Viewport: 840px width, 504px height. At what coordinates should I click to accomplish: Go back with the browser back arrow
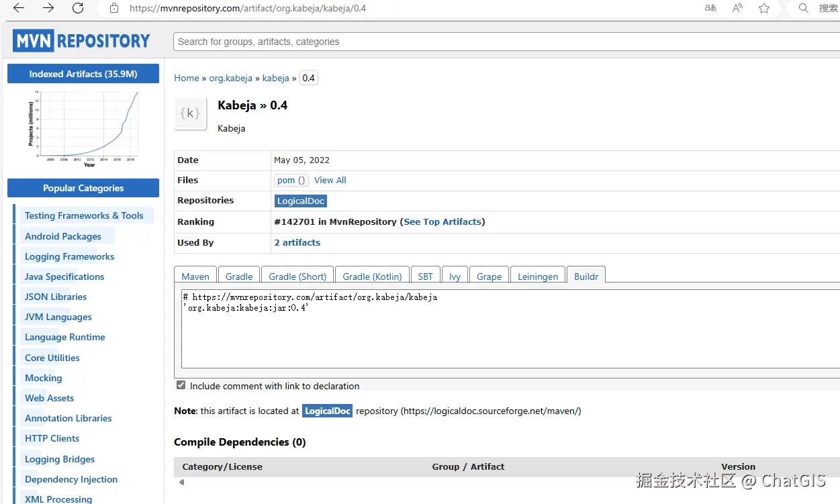click(x=19, y=8)
